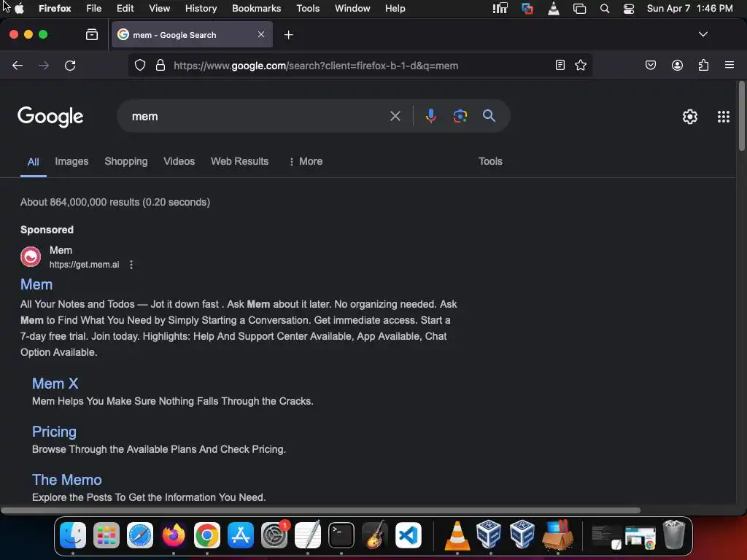Clear the Google search box
Image resolution: width=747 pixels, height=560 pixels.
tap(395, 116)
